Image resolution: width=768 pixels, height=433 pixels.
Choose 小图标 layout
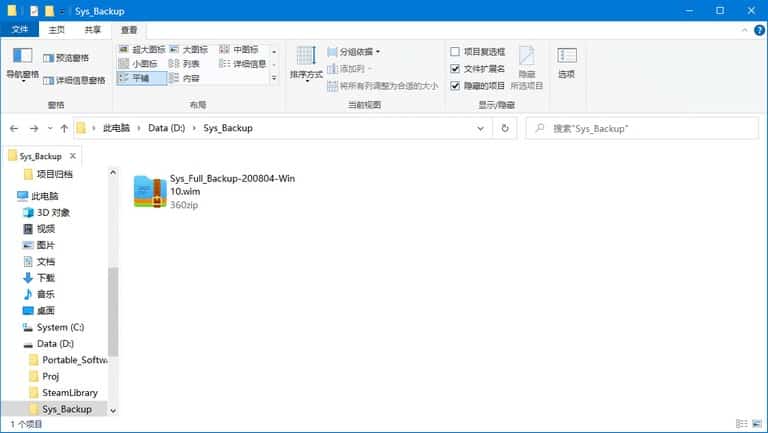pos(138,64)
